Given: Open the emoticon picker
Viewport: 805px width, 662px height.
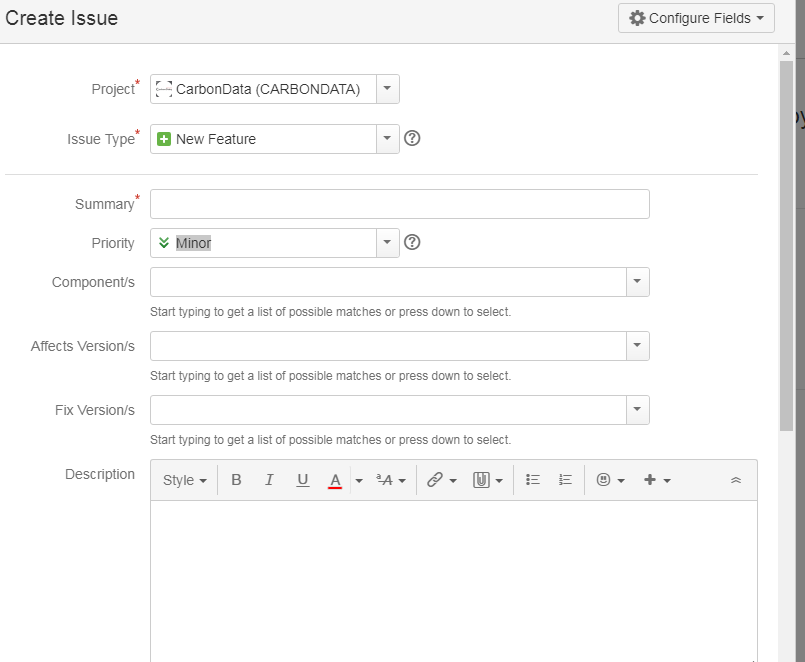Looking at the screenshot, I should [x=610, y=480].
